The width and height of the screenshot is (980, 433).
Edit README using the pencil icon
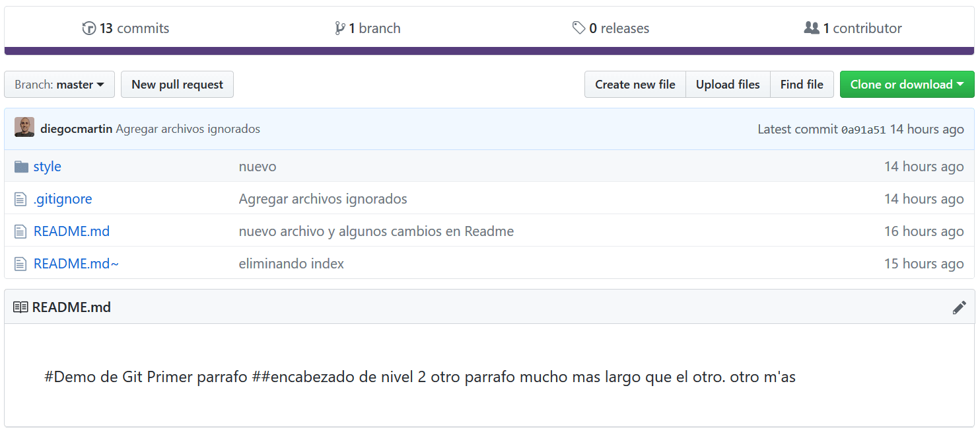click(960, 307)
